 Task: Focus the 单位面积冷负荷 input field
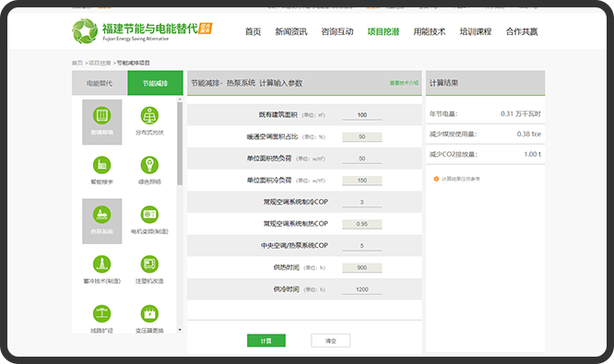(362, 181)
